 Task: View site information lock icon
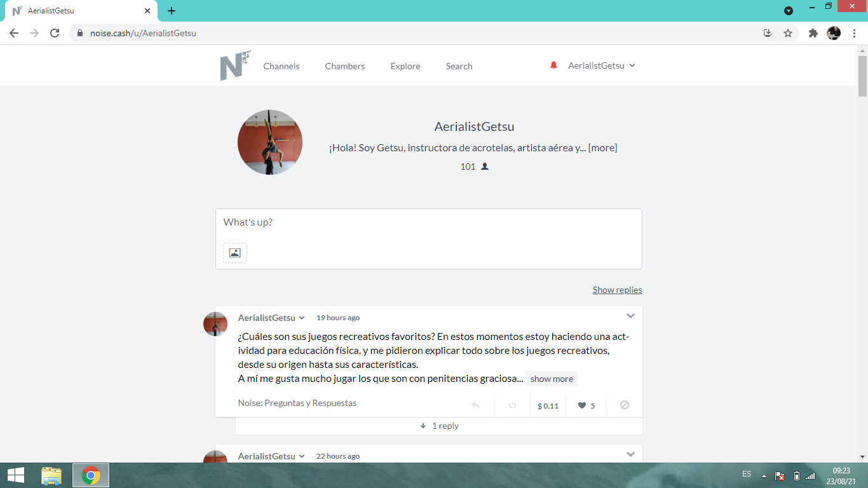coord(80,33)
